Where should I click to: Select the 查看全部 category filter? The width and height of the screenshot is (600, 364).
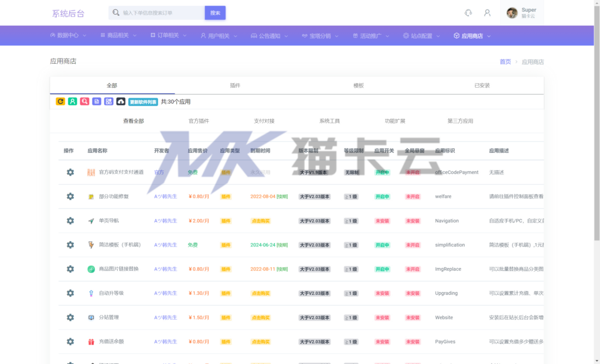(134, 121)
